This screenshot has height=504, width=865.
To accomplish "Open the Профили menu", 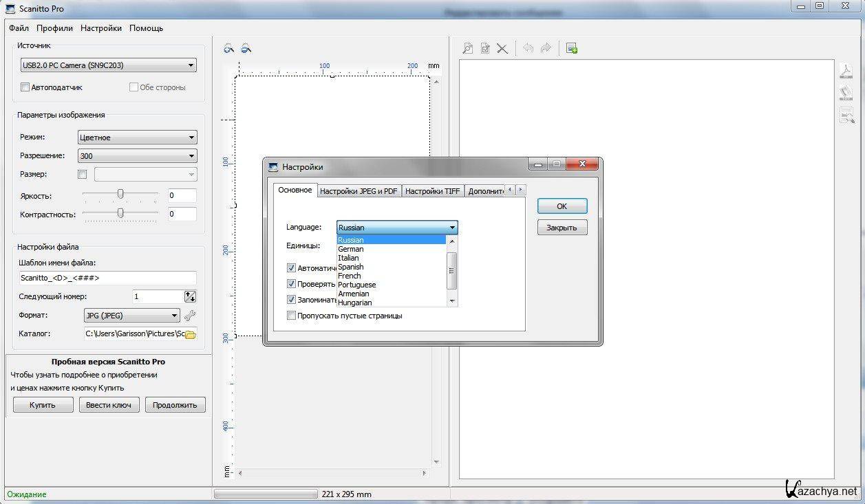I will (55, 28).
